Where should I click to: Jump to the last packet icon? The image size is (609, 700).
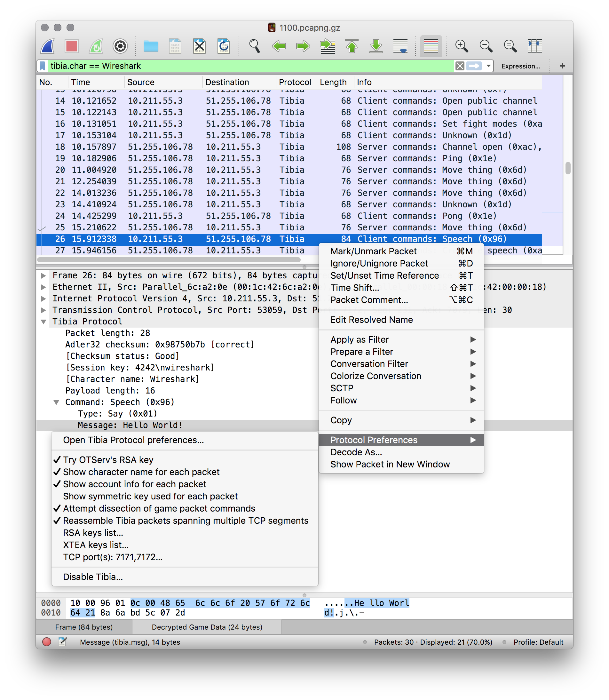[x=376, y=46]
